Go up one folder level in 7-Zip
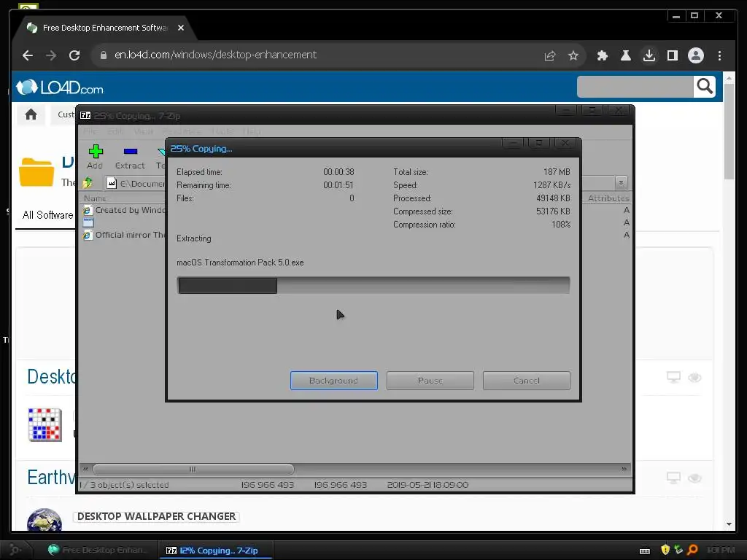Image resolution: width=747 pixels, height=560 pixels. point(88,183)
